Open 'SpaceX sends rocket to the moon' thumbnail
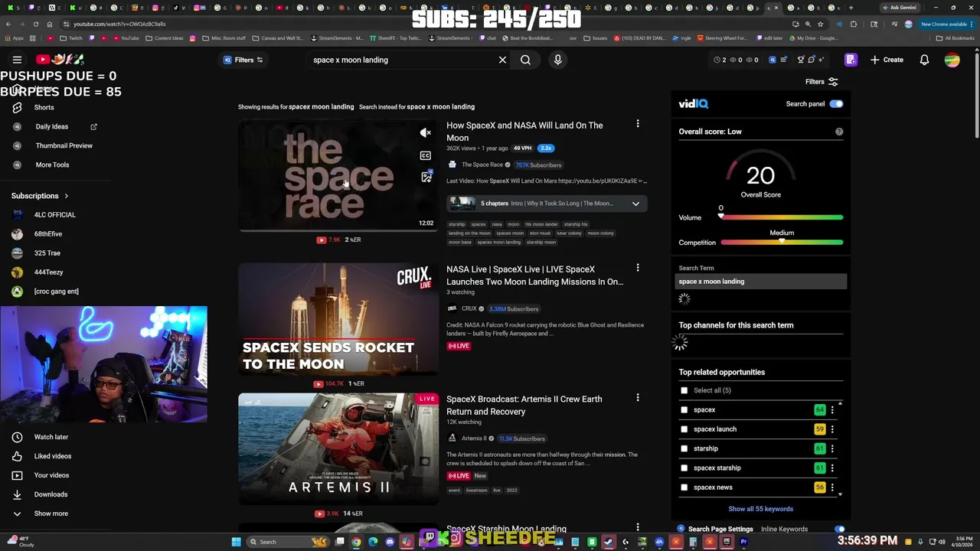Image resolution: width=980 pixels, height=551 pixels. click(338, 319)
